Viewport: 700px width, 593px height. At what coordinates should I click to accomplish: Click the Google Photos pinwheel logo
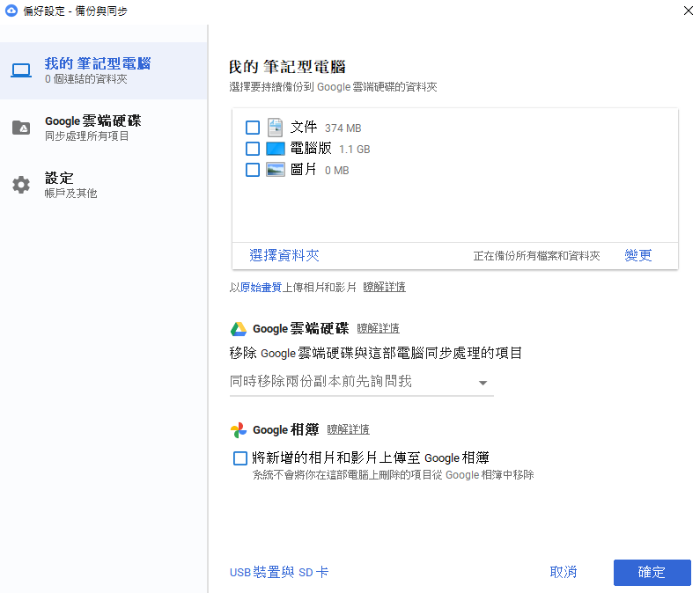click(x=239, y=430)
